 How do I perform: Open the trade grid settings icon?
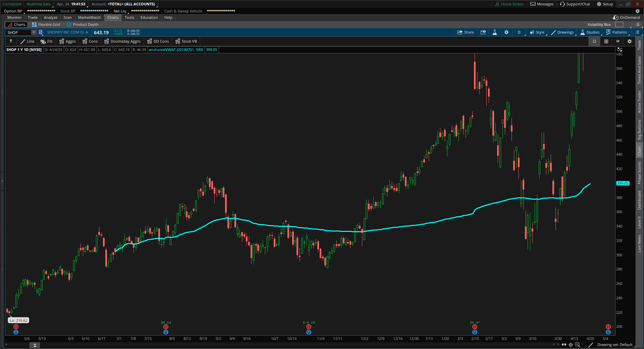483,32
